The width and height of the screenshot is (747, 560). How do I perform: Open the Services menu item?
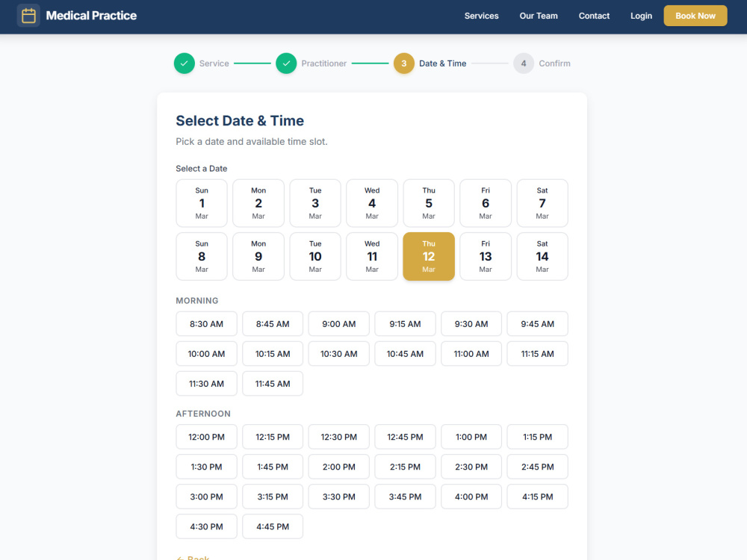tap(482, 16)
